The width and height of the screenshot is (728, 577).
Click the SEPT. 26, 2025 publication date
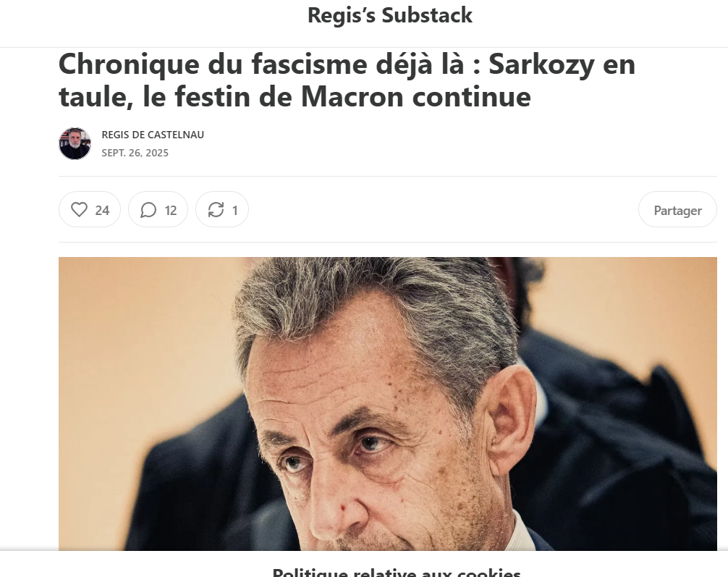coord(135,153)
